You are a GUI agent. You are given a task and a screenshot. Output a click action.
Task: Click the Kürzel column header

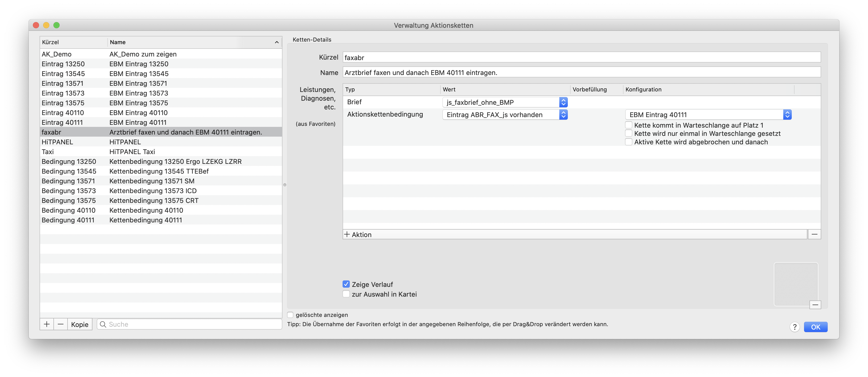coord(73,42)
